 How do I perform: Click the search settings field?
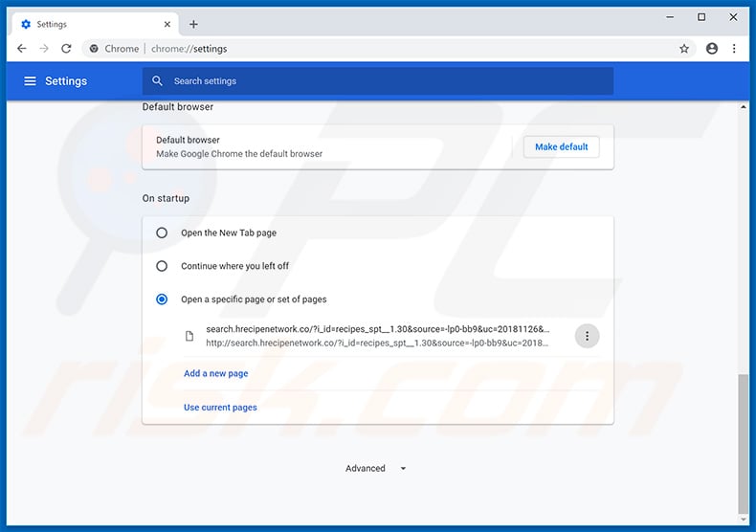pyautogui.click(x=377, y=81)
